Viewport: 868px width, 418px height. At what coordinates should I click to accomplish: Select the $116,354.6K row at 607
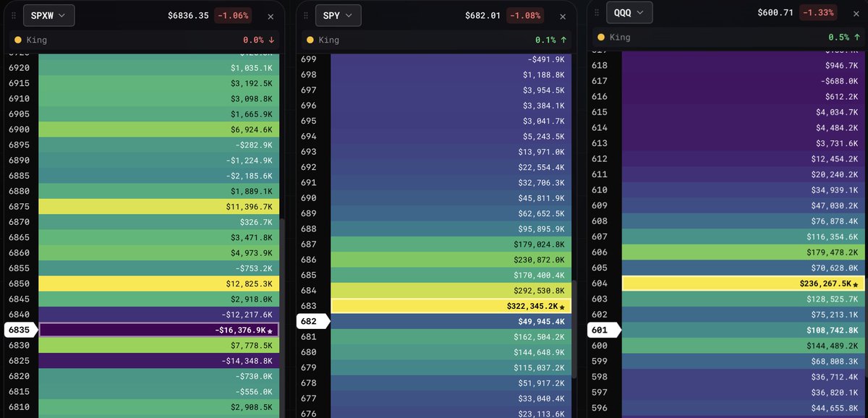coord(743,237)
